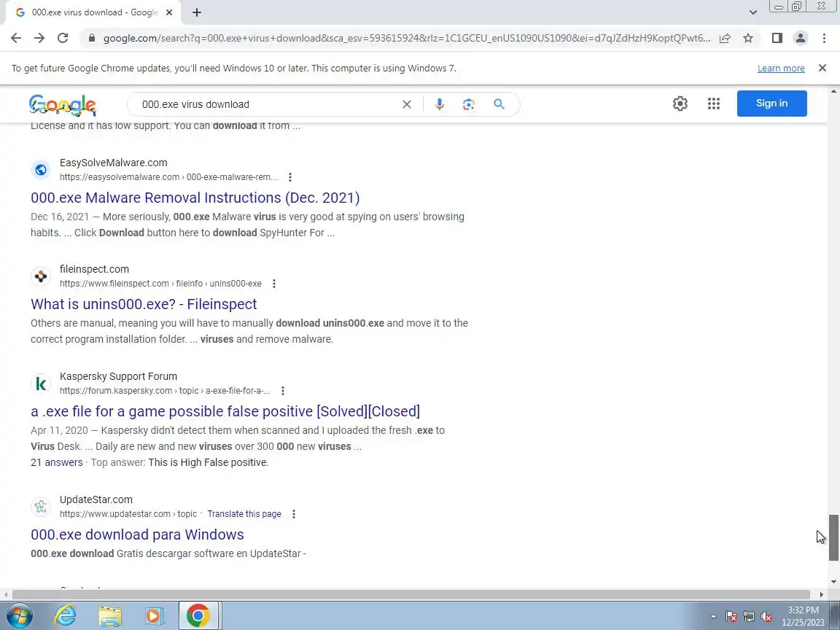Open the Chrome profile avatar
This screenshot has width=840, height=630.
(x=801, y=38)
